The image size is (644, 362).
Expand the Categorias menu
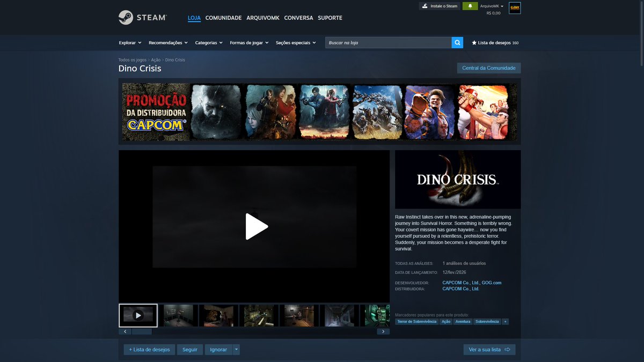[209, 42]
